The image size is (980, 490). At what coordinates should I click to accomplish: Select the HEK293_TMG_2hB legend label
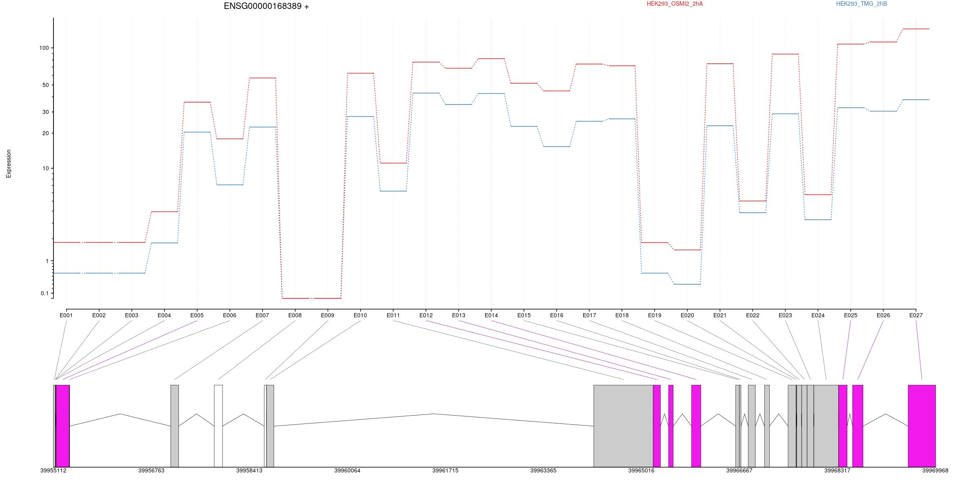[x=862, y=4]
